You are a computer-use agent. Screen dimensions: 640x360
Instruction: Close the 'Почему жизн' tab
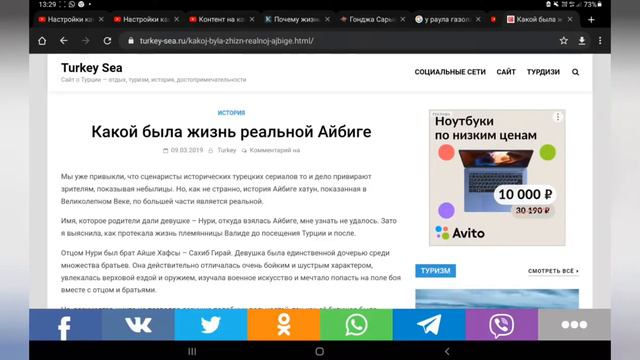tap(327, 20)
